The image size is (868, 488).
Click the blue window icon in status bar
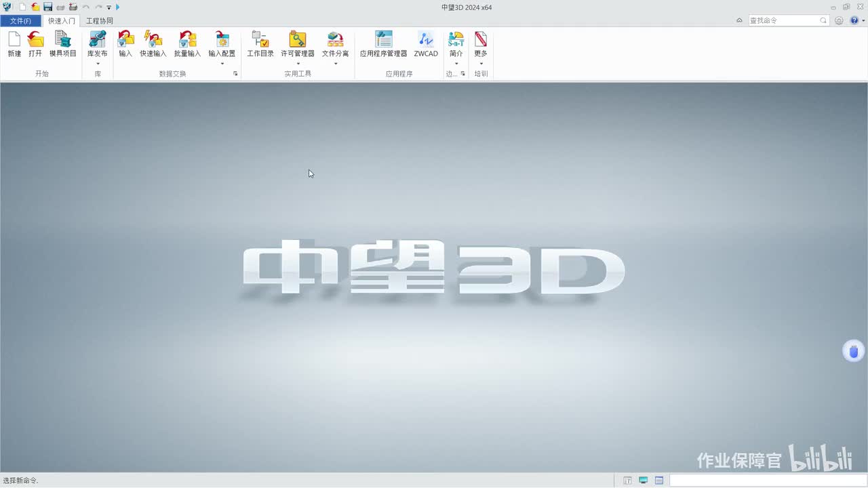[659, 481]
